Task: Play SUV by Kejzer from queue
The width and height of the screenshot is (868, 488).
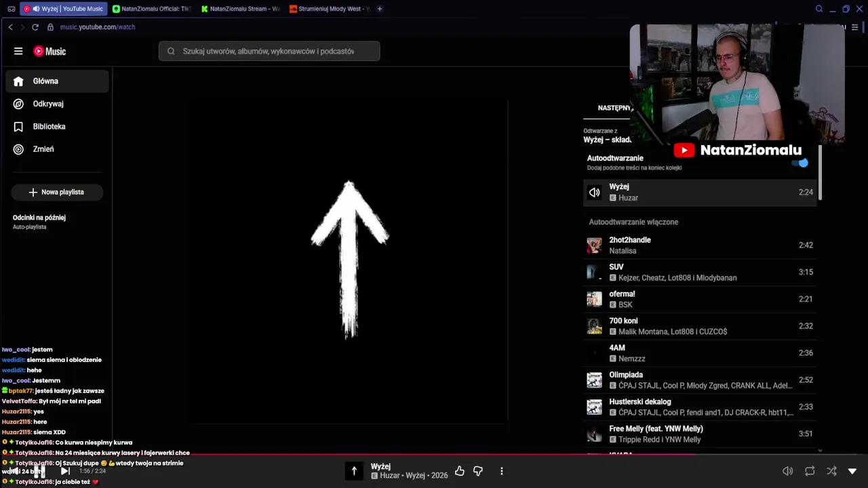Action: [700, 272]
